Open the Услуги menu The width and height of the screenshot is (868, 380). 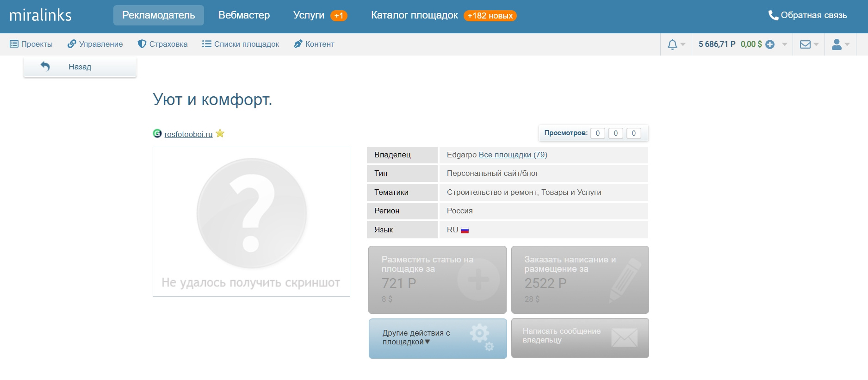click(x=309, y=15)
